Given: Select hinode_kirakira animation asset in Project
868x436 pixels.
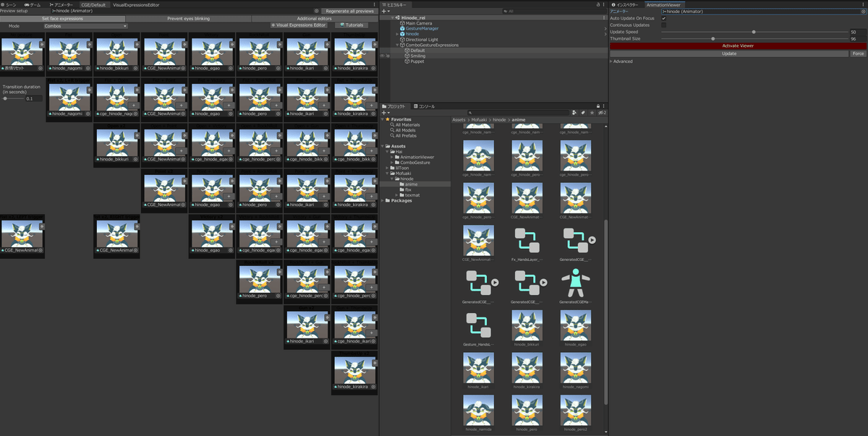Looking at the screenshot, I should (527, 372).
